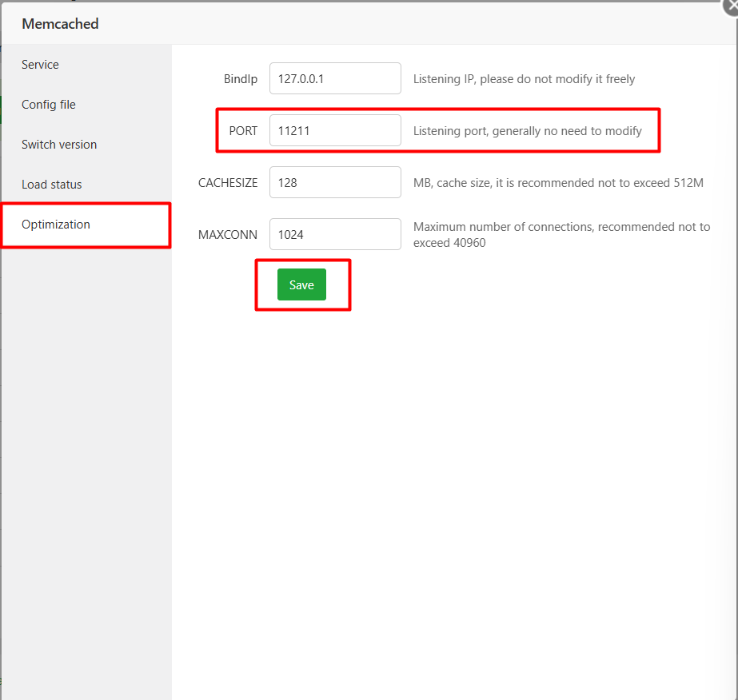Click the CACHESIZE label
Viewport: 738px width, 700px height.
tap(228, 182)
